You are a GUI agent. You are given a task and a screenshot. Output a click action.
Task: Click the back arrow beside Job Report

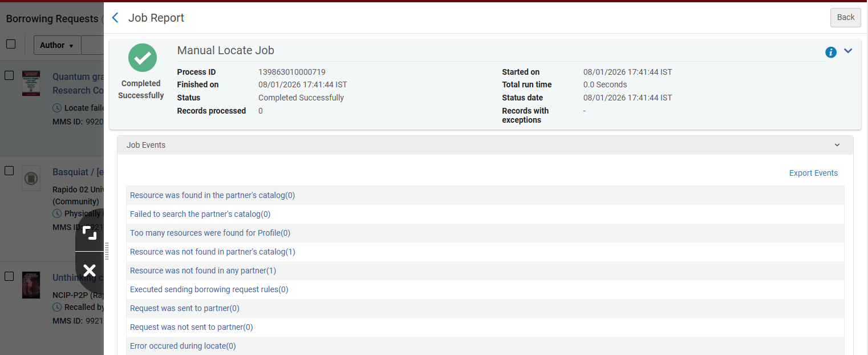coord(115,18)
